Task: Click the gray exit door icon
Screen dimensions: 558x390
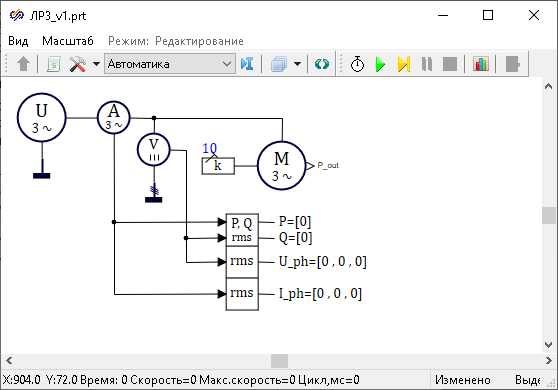Action: [512, 64]
